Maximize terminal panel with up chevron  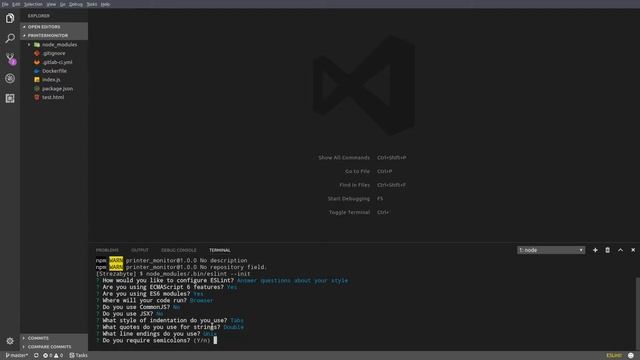620,250
